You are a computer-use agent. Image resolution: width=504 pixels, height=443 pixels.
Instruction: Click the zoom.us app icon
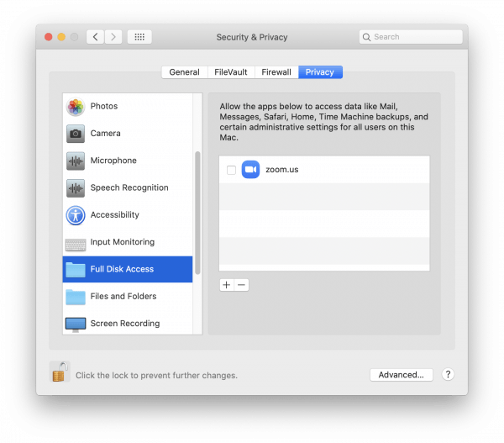click(250, 170)
